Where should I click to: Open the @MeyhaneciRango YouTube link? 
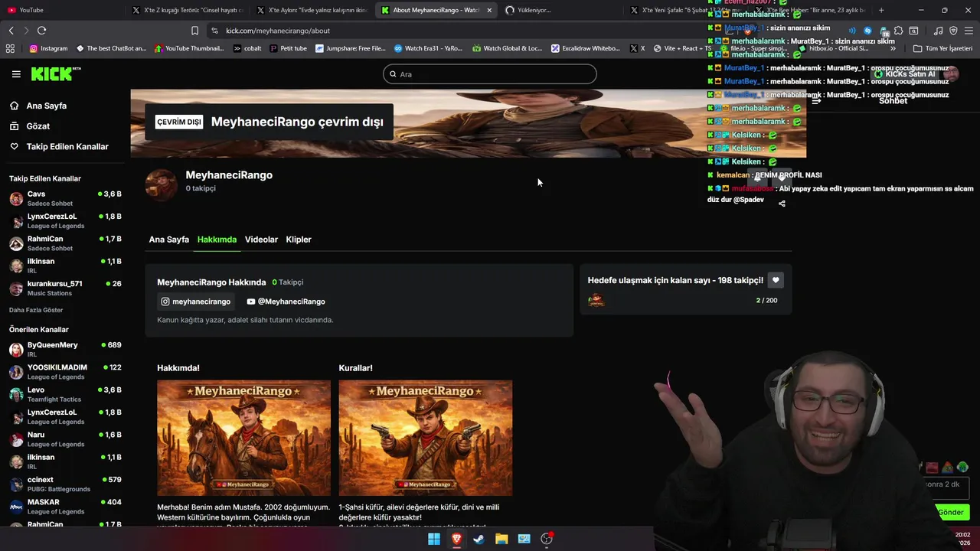pos(286,302)
